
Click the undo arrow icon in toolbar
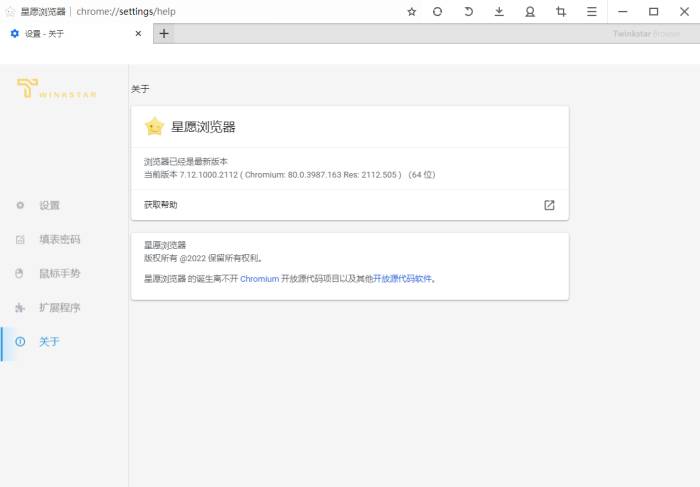pyautogui.click(x=468, y=12)
